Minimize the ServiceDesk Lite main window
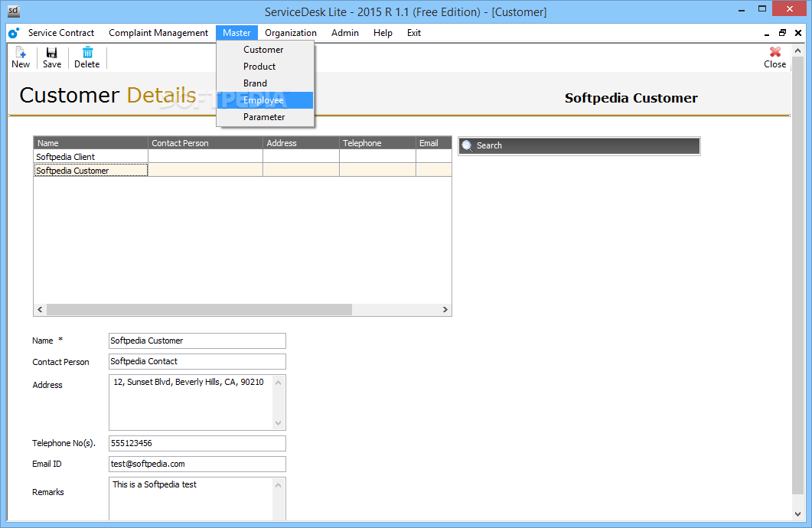 click(742, 9)
